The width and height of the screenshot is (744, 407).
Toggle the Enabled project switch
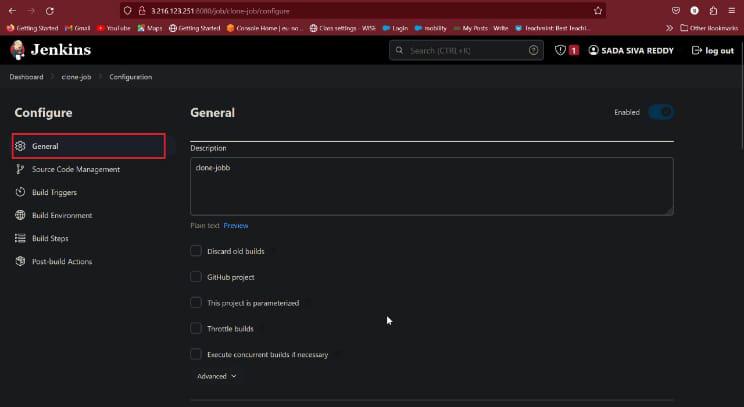(x=661, y=112)
